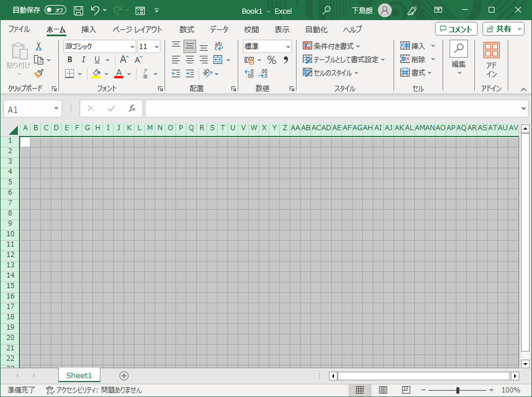The width and height of the screenshot is (532, 397).
Task: Open the コメント comments button
Action: [456, 29]
